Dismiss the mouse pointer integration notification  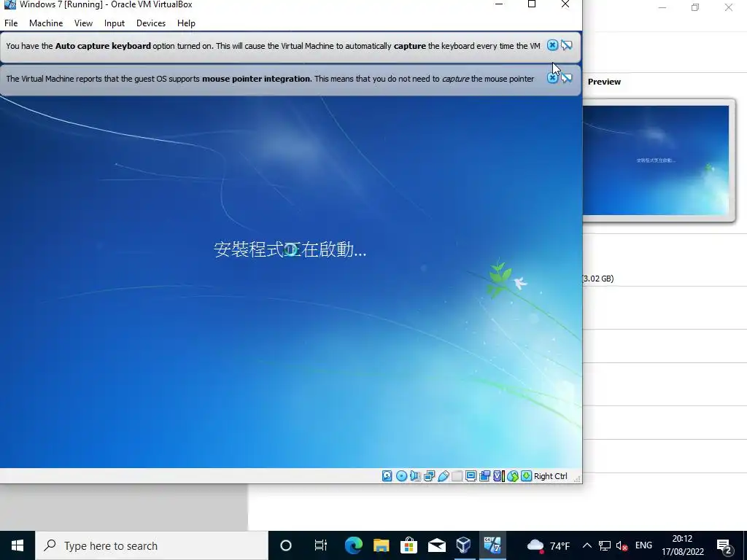pos(552,78)
